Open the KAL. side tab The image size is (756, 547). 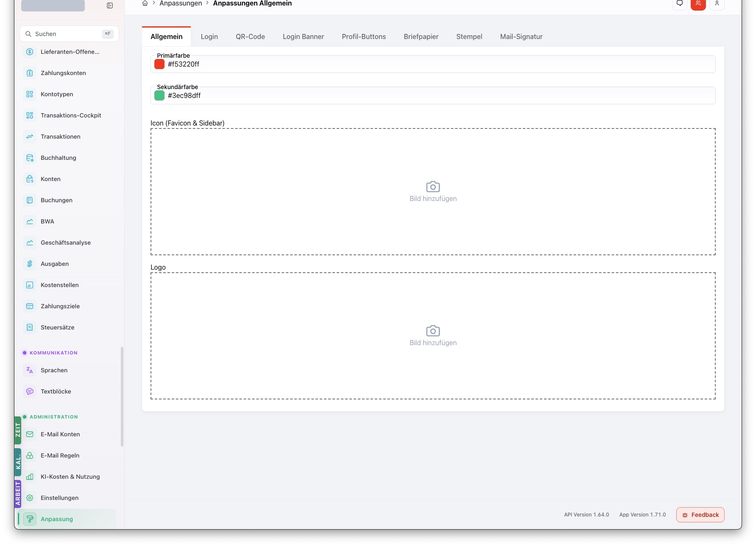pyautogui.click(x=18, y=462)
